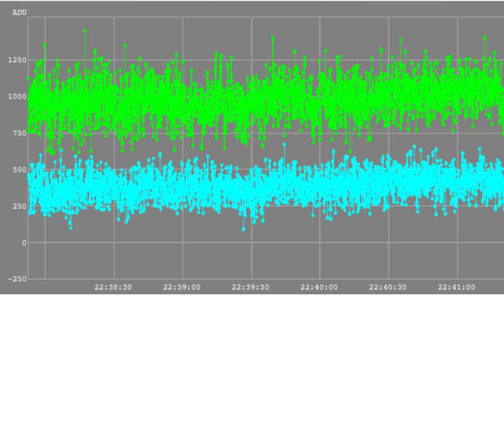
Task: Click the 22:39:30 time label
Action: coord(250,287)
